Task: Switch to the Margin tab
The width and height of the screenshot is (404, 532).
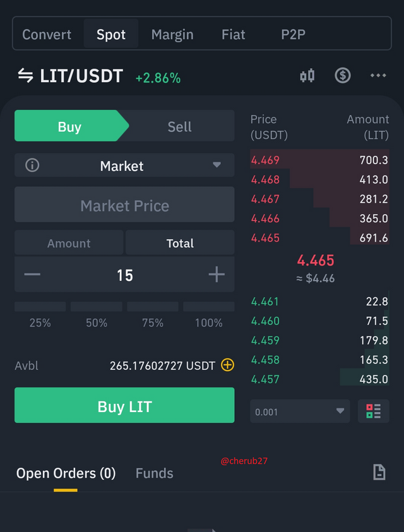Action: [172, 34]
